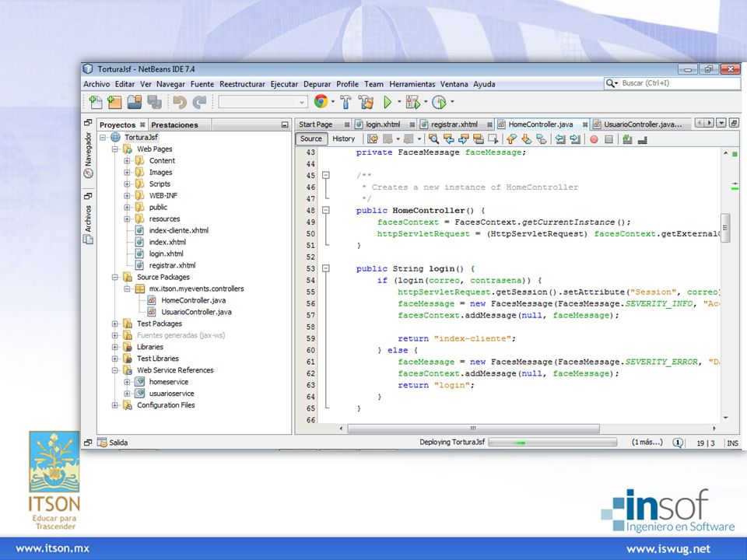Click the Redo arrow in main toolbar
This screenshot has width=747, height=560.
click(x=199, y=101)
